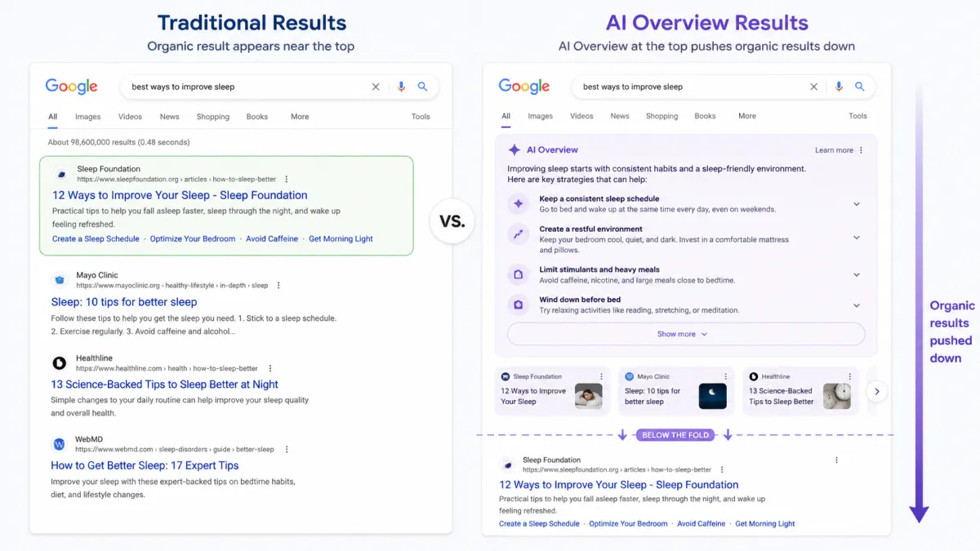Click About 98,600,000 results text
This screenshot has height=551, width=980.
click(118, 142)
